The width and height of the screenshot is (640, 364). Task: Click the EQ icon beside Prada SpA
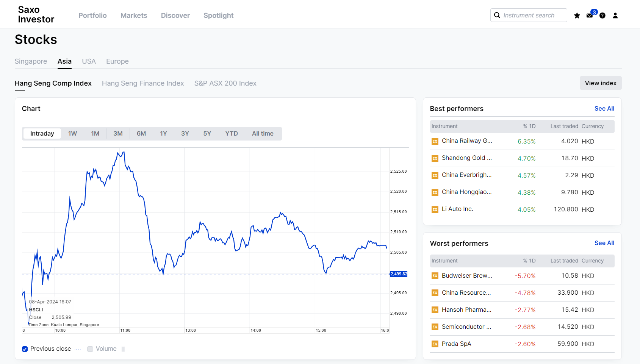click(435, 344)
